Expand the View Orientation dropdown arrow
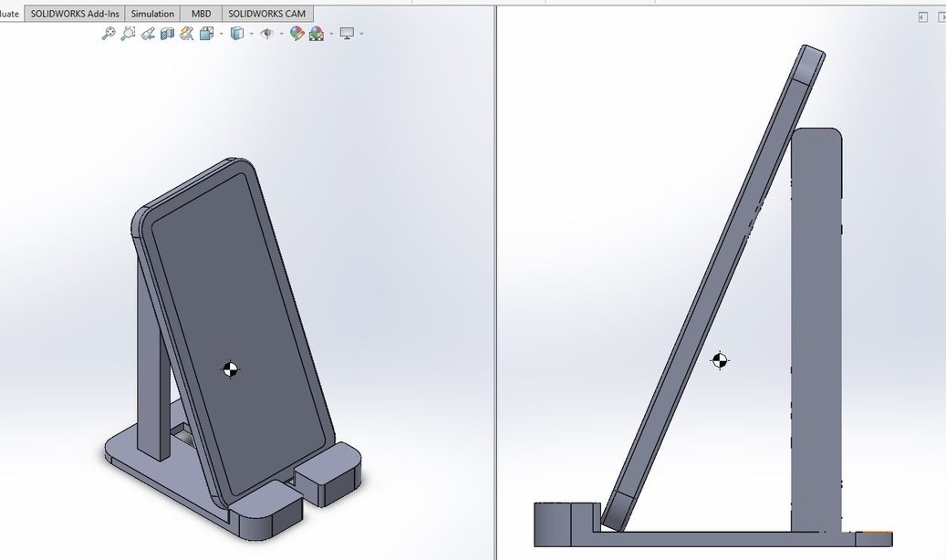The image size is (946, 560). [x=219, y=35]
